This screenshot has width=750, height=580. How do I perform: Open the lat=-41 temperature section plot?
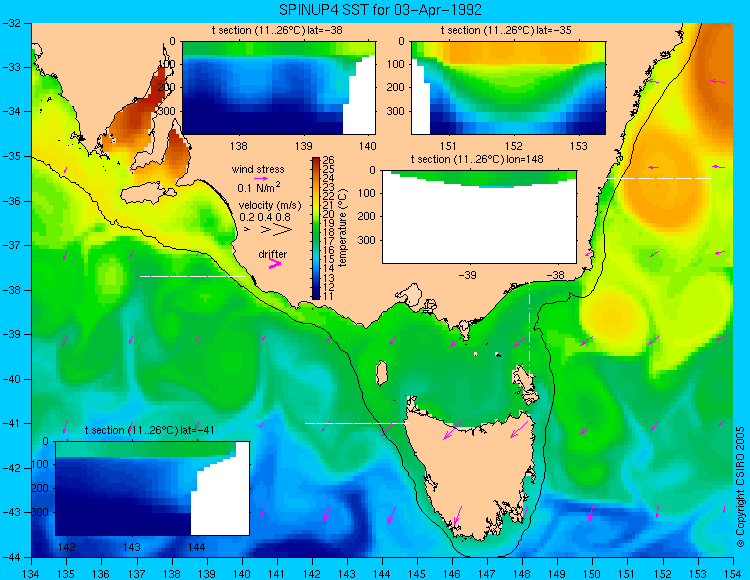[153, 488]
